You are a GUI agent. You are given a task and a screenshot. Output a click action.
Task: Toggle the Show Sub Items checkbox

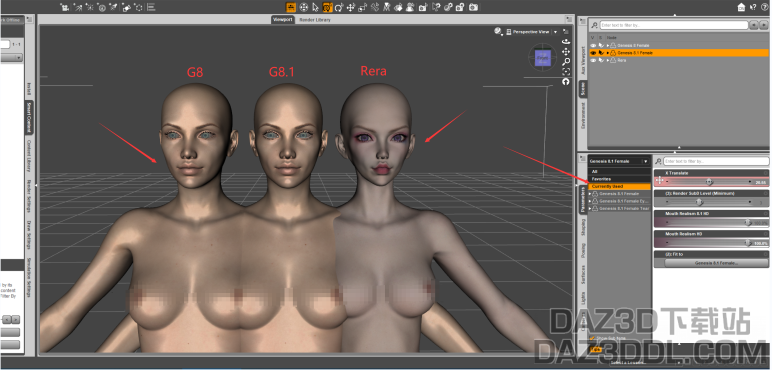coord(591,338)
